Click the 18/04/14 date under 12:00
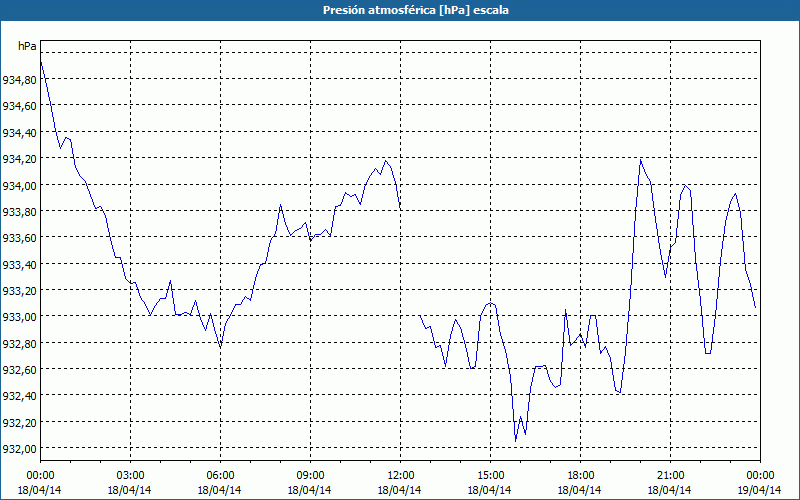 [x=400, y=490]
